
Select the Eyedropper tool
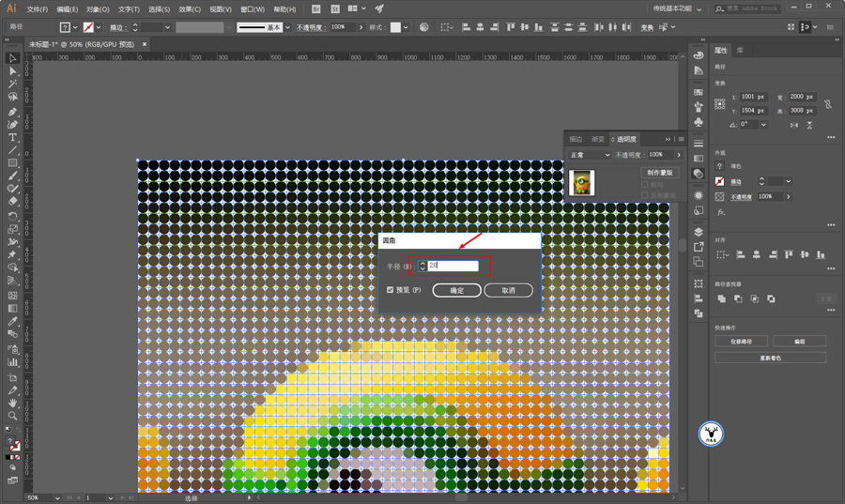pos(12,322)
